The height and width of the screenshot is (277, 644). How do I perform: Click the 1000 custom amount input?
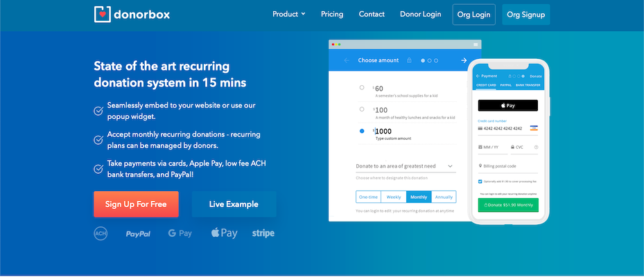pyautogui.click(x=383, y=132)
